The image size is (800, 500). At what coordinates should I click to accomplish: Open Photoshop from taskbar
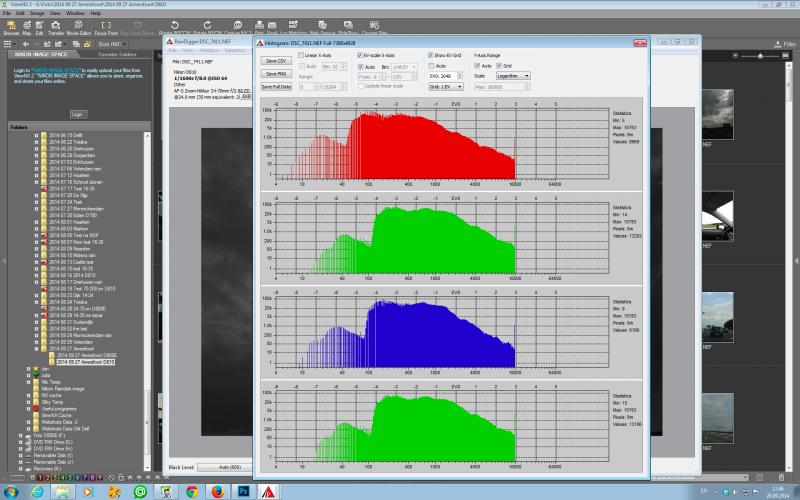[x=243, y=492]
